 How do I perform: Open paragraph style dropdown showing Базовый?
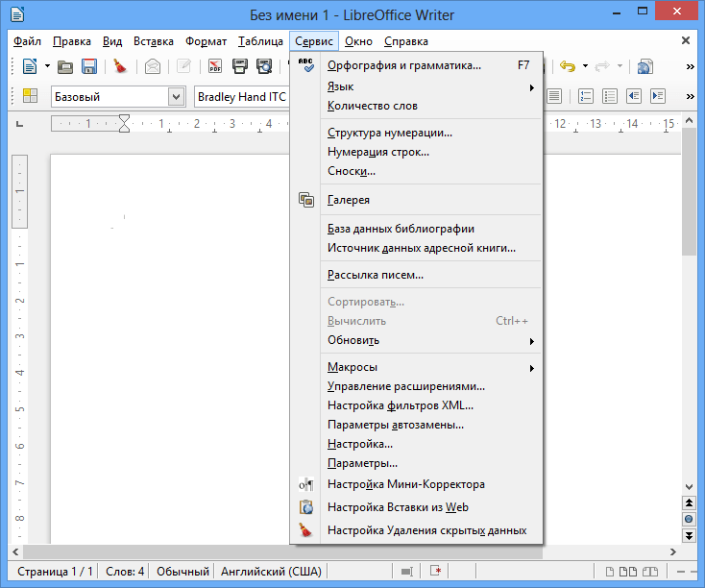[176, 97]
